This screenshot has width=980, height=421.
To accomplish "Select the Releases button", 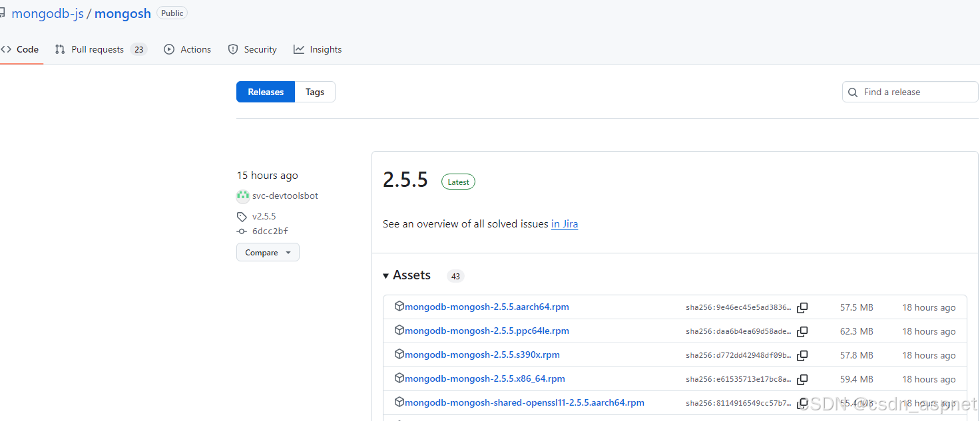I will click(x=266, y=92).
